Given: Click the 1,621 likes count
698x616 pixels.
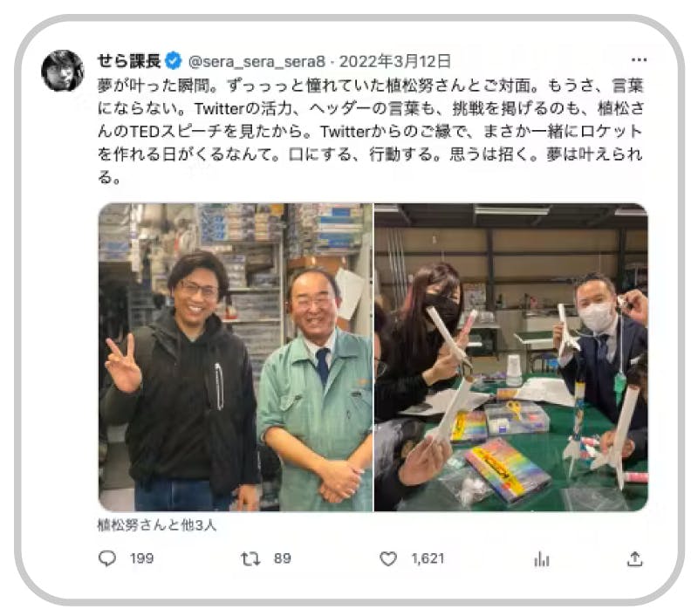Looking at the screenshot, I should (428, 558).
